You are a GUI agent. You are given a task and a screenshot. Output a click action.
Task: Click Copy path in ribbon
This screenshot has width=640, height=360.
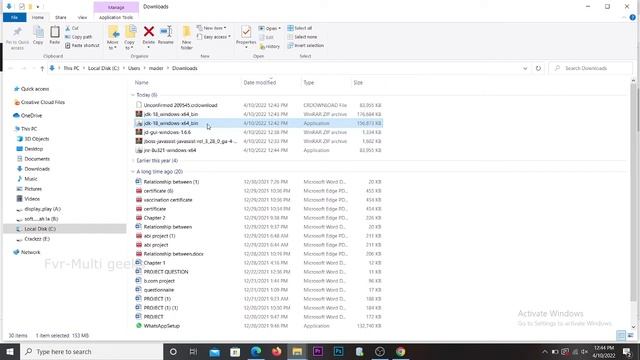(x=79, y=37)
